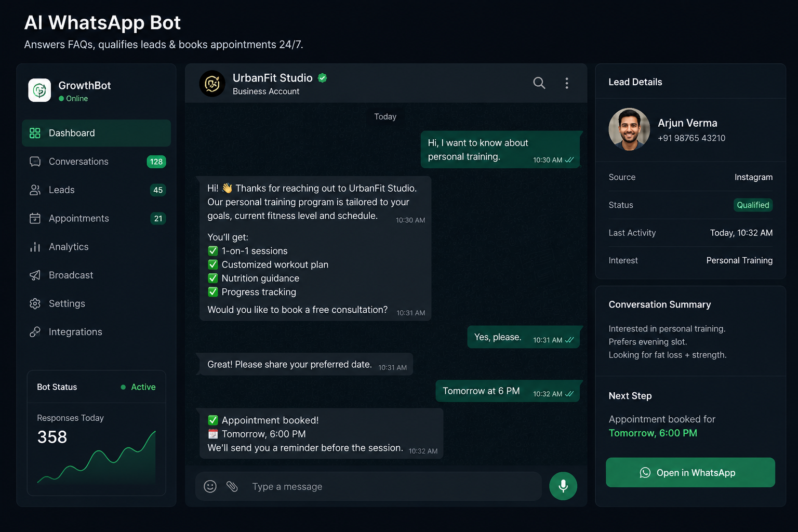The image size is (798, 532).
Task: Click the 45 Leads count badge
Action: click(158, 190)
